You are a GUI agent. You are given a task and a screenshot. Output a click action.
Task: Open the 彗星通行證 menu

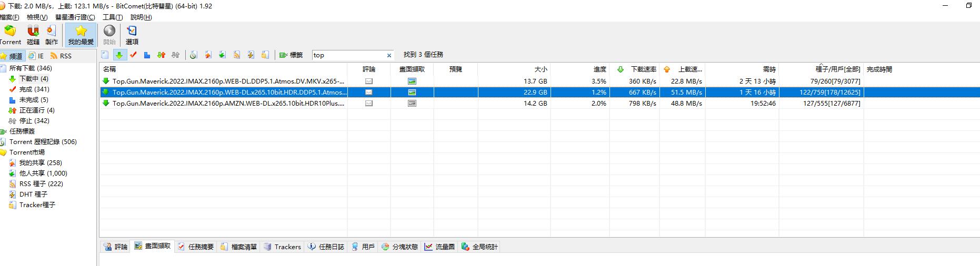(75, 17)
